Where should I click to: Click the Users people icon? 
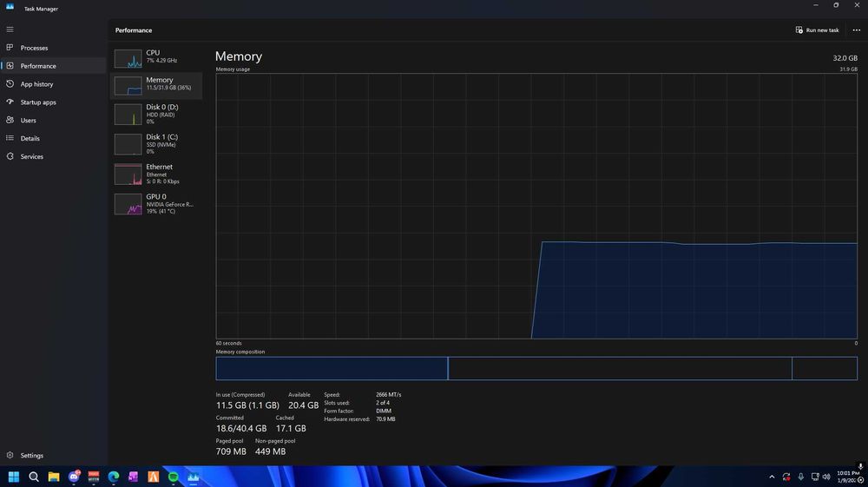[10, 120]
